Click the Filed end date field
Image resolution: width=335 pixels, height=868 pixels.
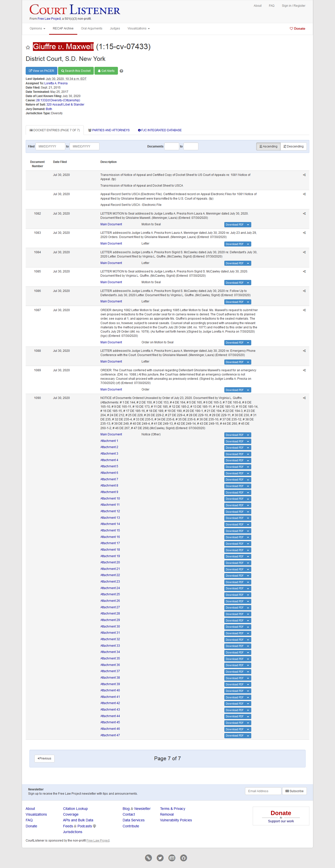tap(84, 146)
